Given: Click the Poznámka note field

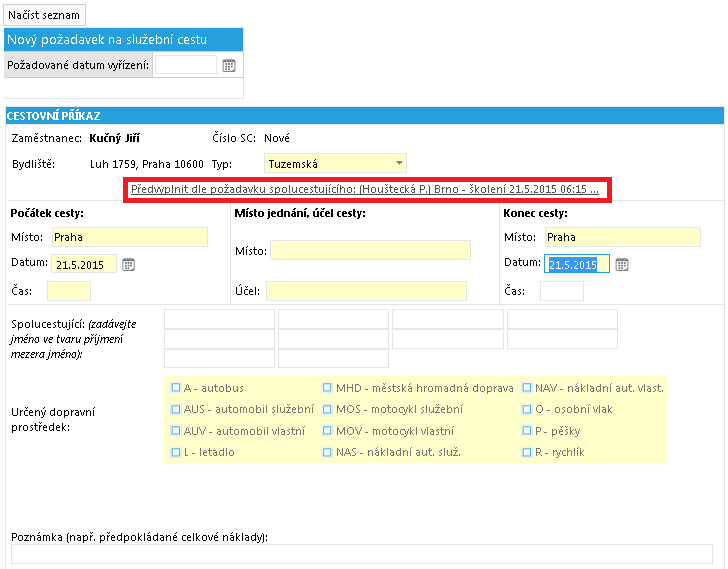Looking at the screenshot, I should pos(362,554).
